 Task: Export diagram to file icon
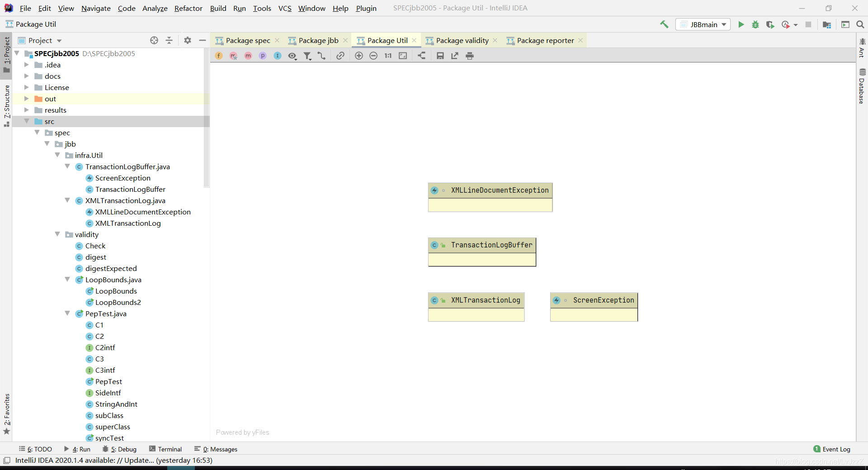click(x=455, y=56)
